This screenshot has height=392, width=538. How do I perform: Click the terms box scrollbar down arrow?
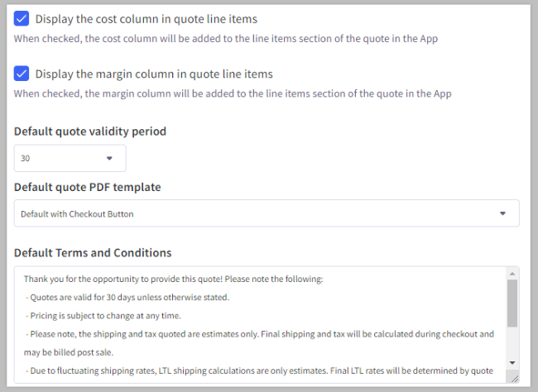click(512, 362)
